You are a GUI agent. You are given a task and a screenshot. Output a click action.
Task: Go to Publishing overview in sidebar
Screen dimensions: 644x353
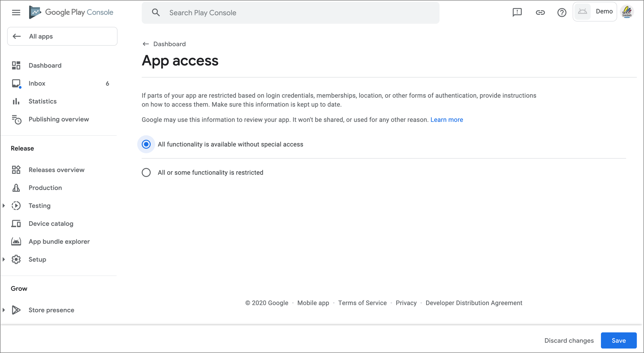58,119
